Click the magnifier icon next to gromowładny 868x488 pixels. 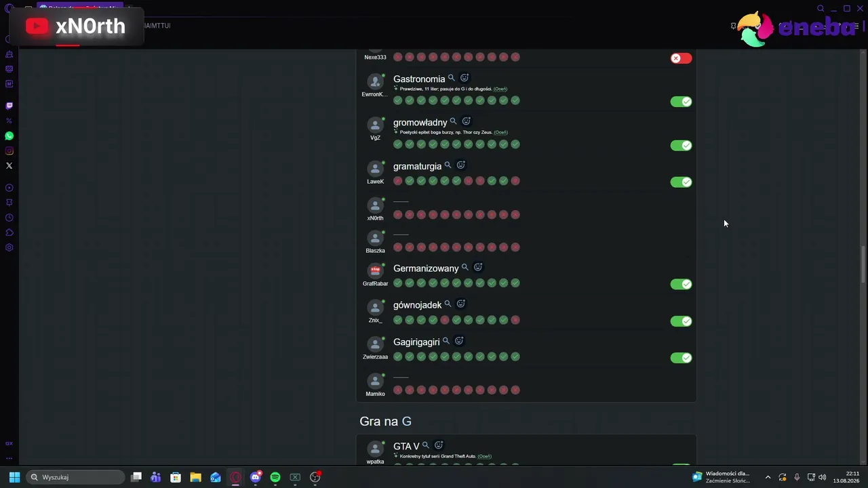tap(454, 122)
